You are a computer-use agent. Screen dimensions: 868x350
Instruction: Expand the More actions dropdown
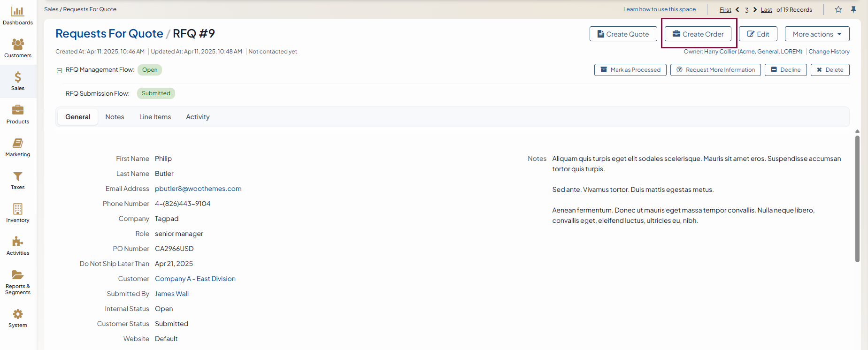click(817, 34)
